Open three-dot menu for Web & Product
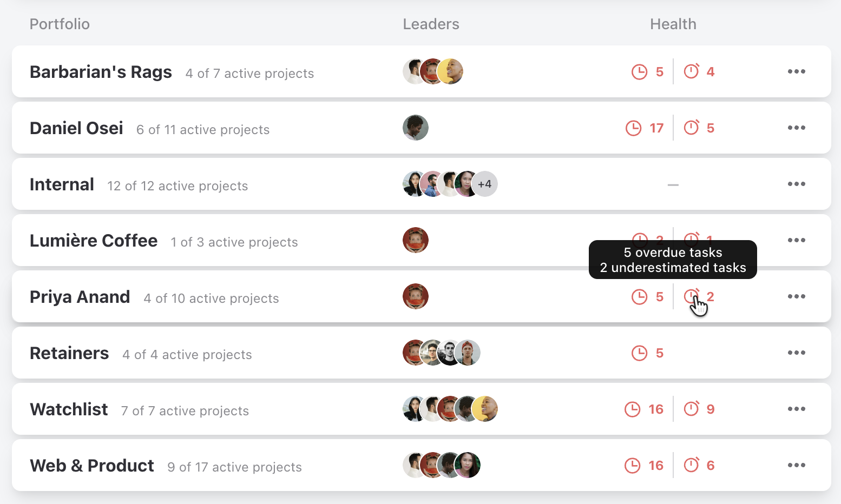The height and width of the screenshot is (504, 841). pyautogui.click(x=796, y=465)
